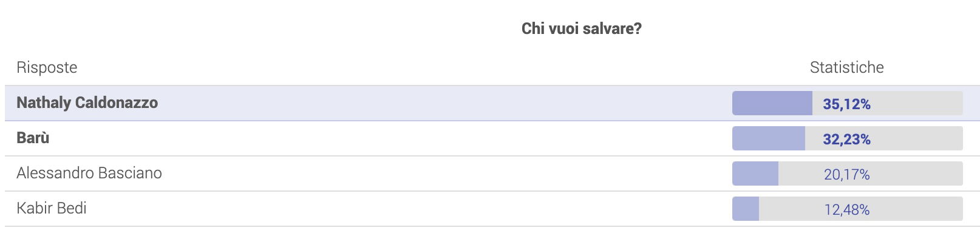Click the 20,17% percentage text
980x239 pixels.
[x=846, y=175]
